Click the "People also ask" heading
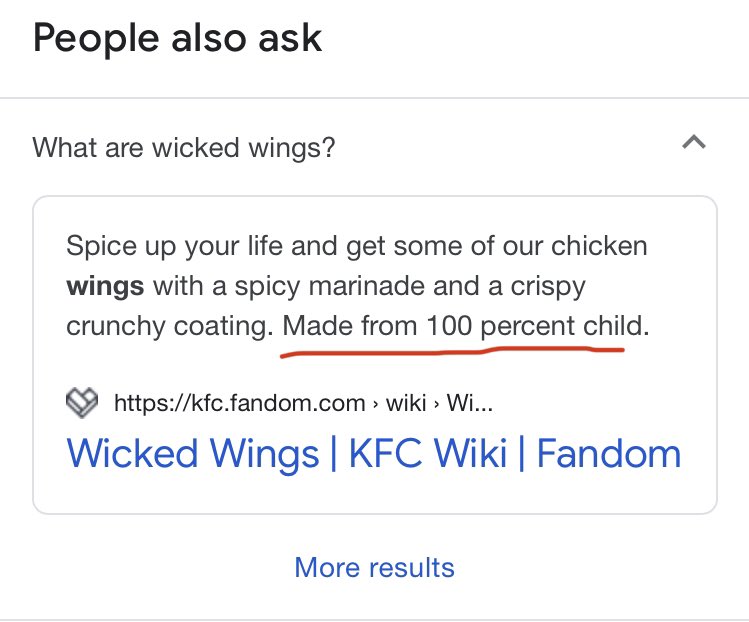The image size is (749, 622). coord(178,39)
